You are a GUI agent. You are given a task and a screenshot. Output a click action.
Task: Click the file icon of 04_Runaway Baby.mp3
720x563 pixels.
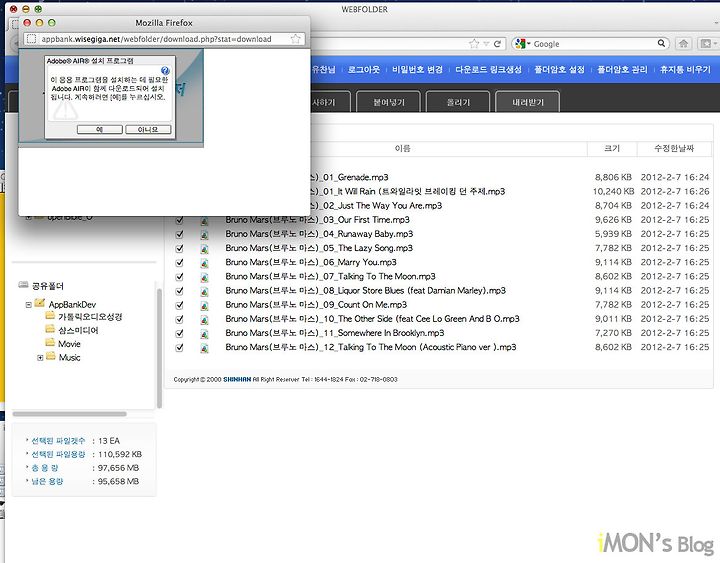204,235
